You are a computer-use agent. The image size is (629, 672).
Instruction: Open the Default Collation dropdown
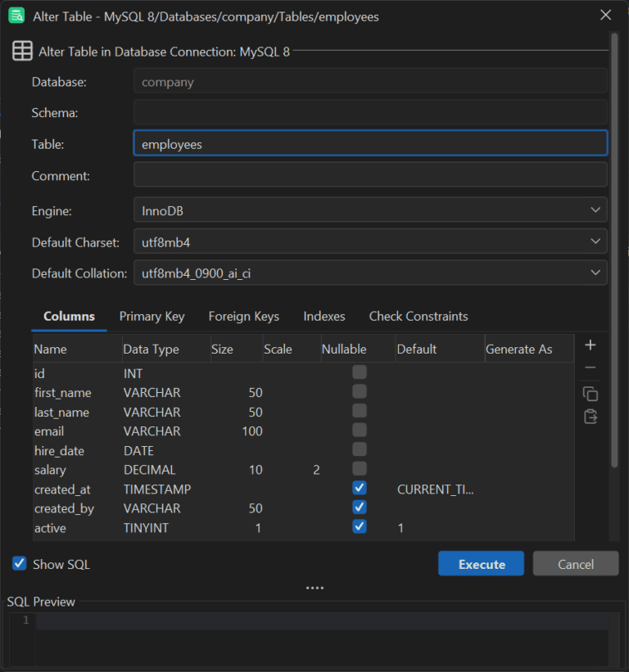tap(596, 272)
